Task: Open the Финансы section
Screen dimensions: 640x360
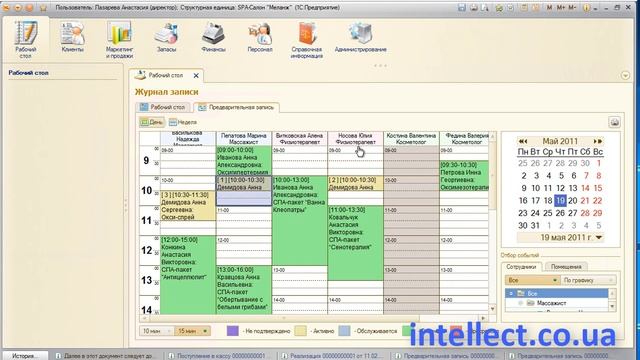Action: (213, 37)
